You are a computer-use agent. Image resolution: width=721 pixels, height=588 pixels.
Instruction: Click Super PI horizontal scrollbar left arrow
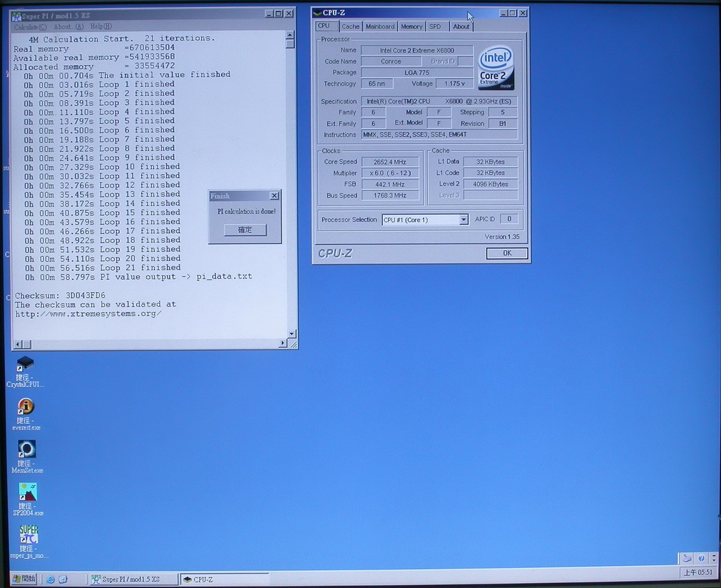click(x=18, y=344)
